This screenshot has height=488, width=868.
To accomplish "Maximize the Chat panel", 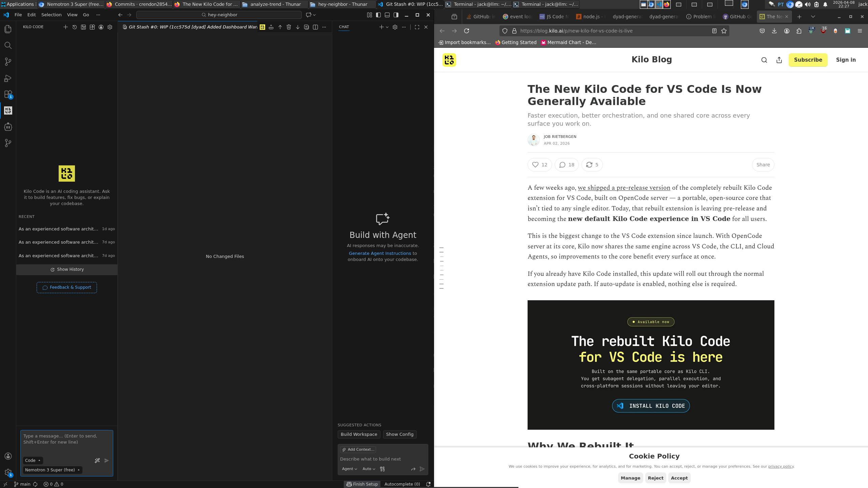I will coord(417,27).
